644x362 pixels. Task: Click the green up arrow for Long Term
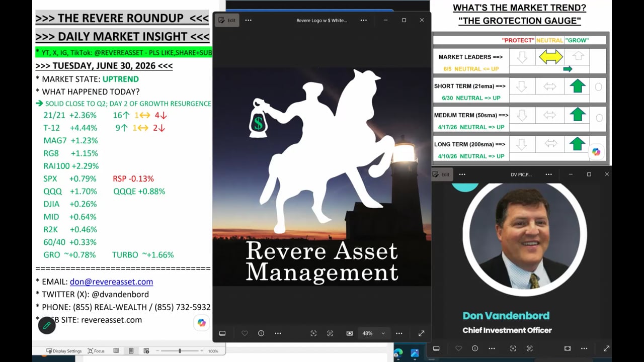[x=577, y=144]
